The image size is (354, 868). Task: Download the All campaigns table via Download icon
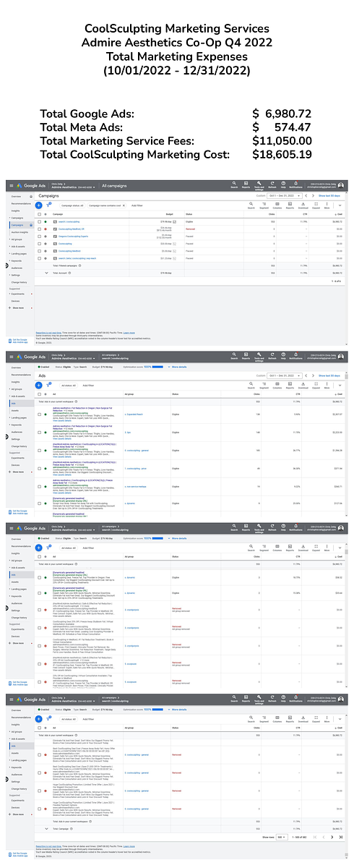coord(303,205)
